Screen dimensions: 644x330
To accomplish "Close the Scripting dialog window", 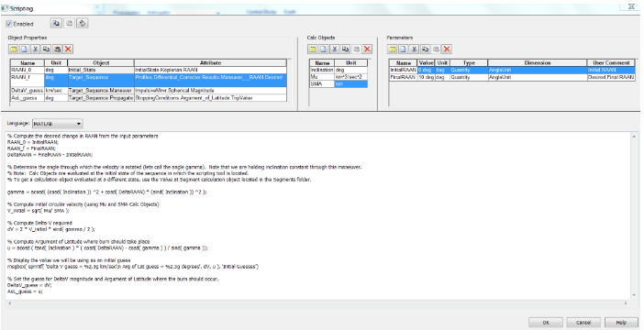I will 631,7.
